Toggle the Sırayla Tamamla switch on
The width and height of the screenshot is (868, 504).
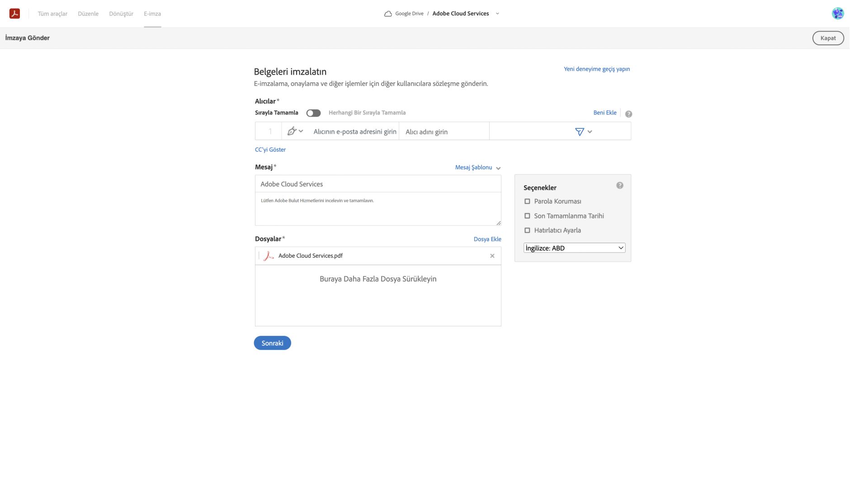[312, 112]
